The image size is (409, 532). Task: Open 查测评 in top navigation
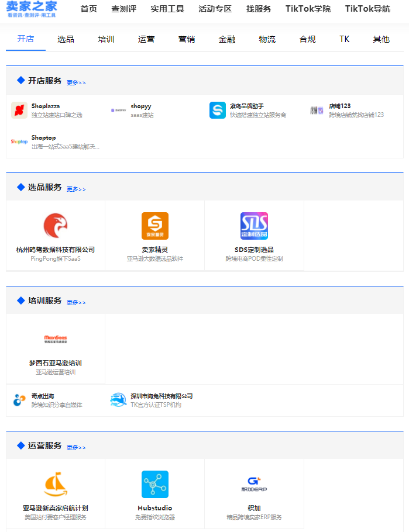click(124, 9)
